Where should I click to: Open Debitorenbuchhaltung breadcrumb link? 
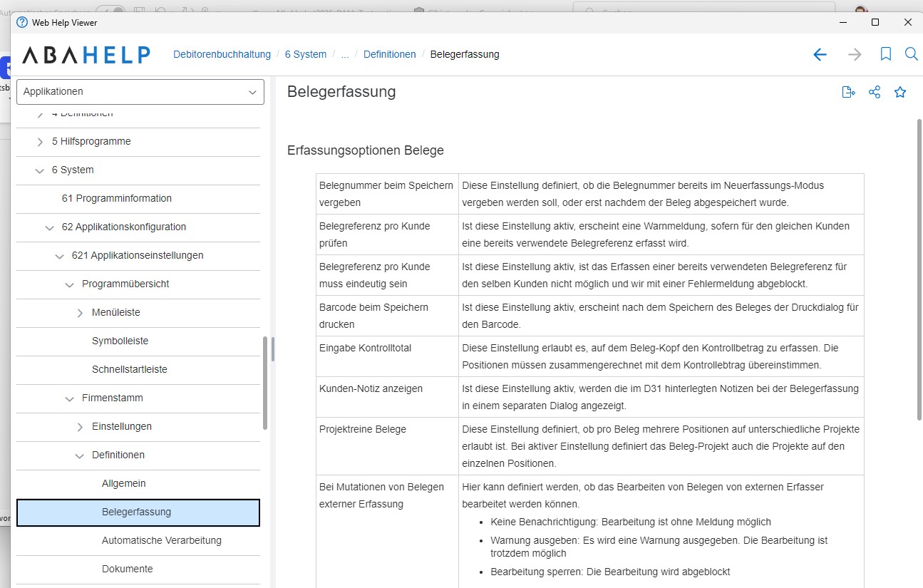pyautogui.click(x=222, y=54)
